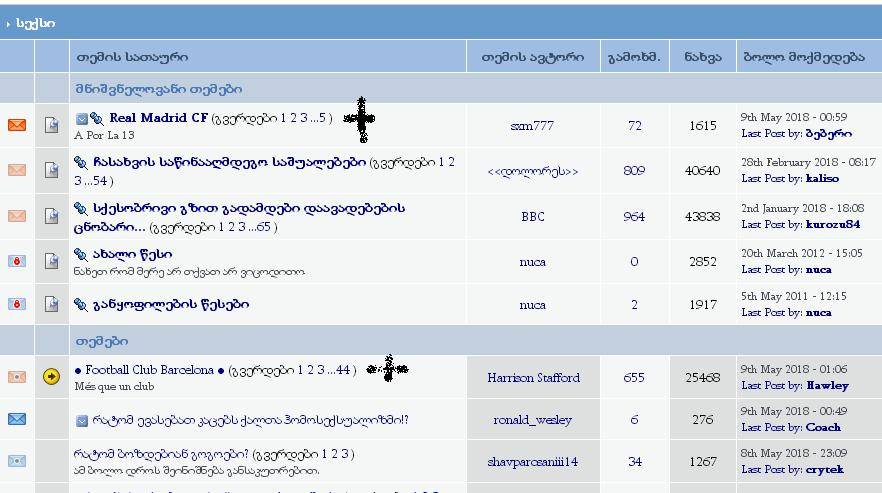Open the topic started by ronald_wesley

250,420
